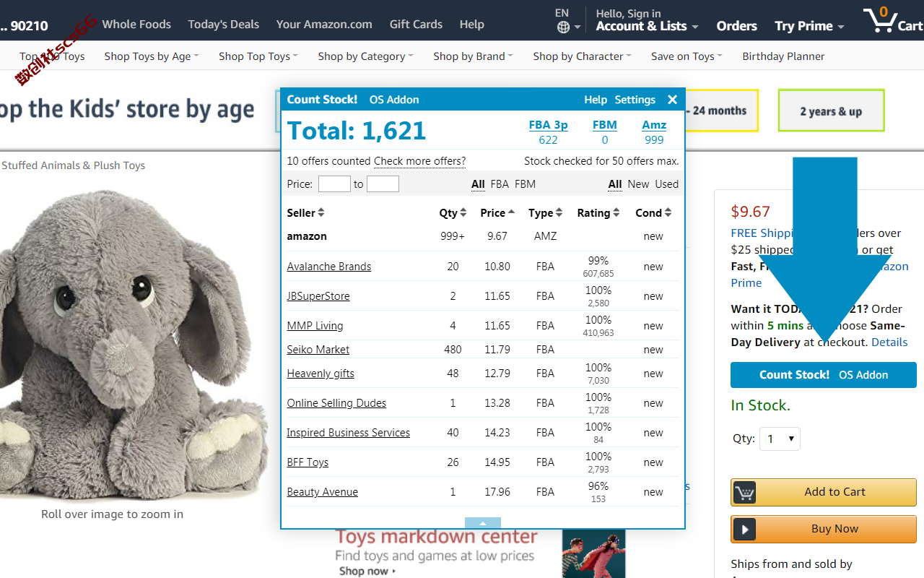The height and width of the screenshot is (578, 924).
Task: Open Same-Day Delivery Details link
Action: tap(889, 342)
